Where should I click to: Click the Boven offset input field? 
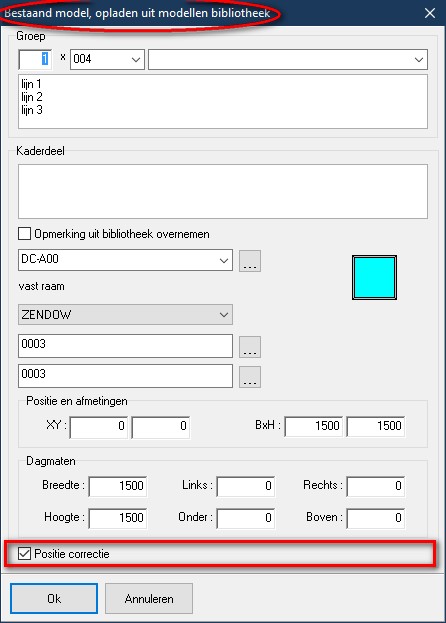(375, 518)
